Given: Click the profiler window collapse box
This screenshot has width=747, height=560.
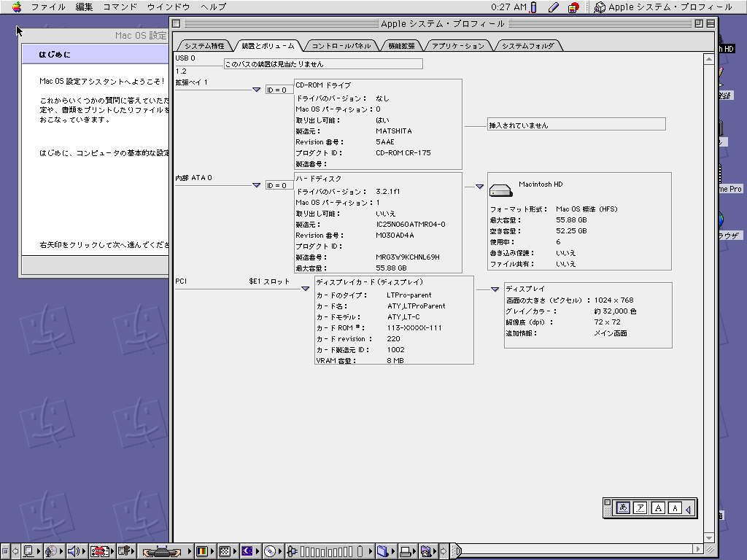Looking at the screenshot, I should click(x=711, y=23).
